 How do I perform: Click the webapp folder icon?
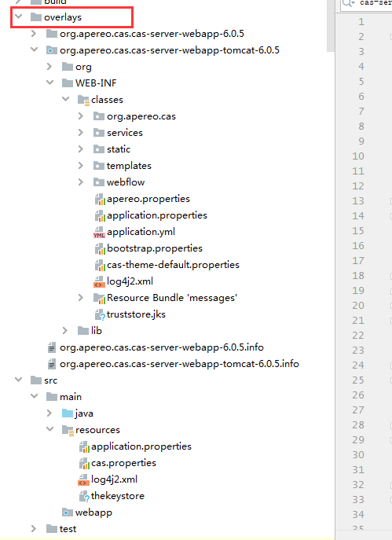pyautogui.click(x=68, y=512)
